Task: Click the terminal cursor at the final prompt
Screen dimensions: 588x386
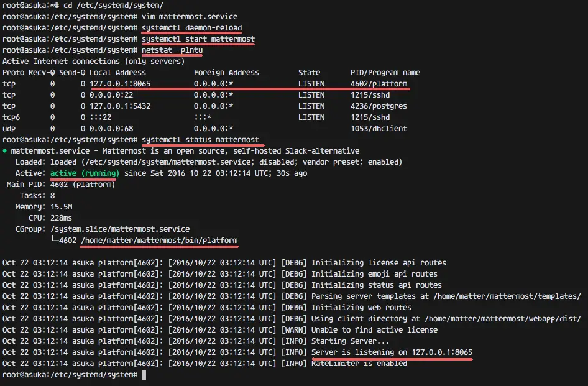Action: pos(144,375)
